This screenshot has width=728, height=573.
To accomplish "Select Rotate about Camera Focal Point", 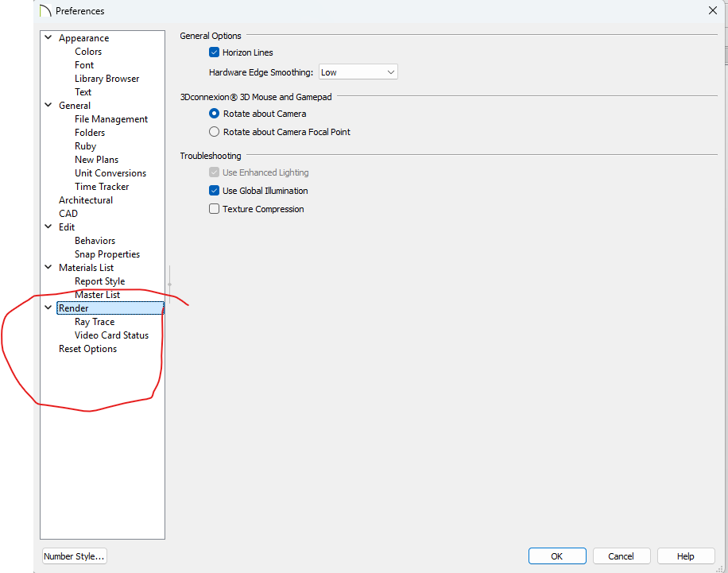I will (214, 132).
